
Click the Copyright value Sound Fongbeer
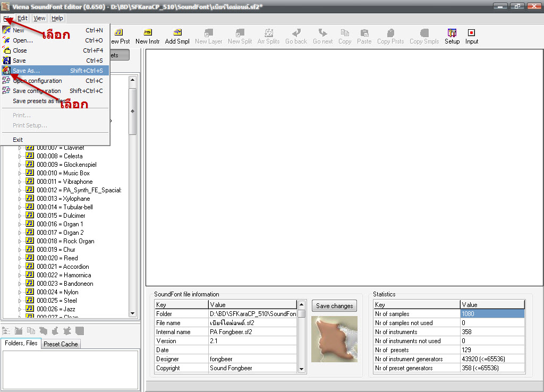click(x=252, y=368)
